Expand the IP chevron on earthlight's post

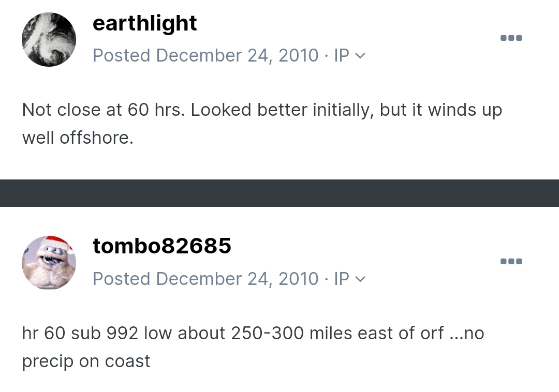[360, 56]
